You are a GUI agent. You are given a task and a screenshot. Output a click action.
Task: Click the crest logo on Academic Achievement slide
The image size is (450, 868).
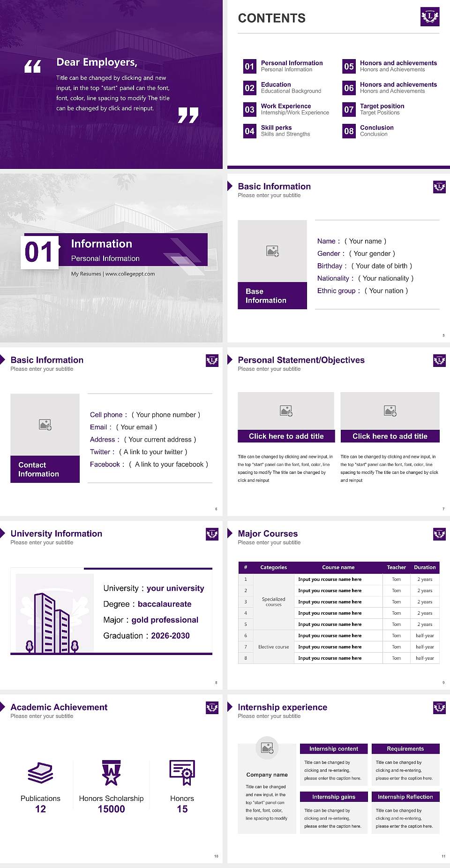(x=212, y=708)
